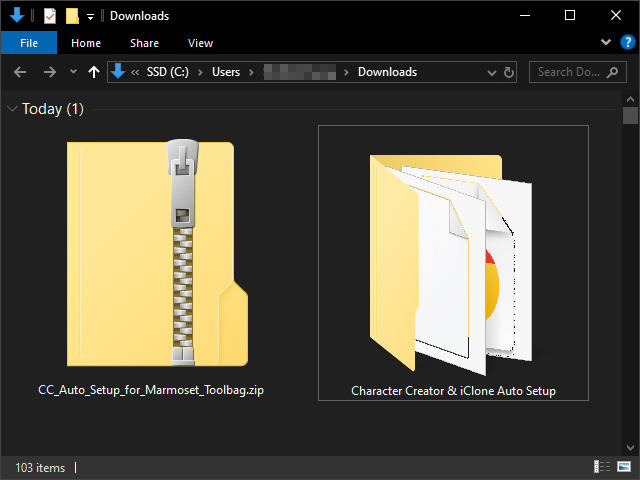Click the scrollbar down arrow

click(630, 448)
